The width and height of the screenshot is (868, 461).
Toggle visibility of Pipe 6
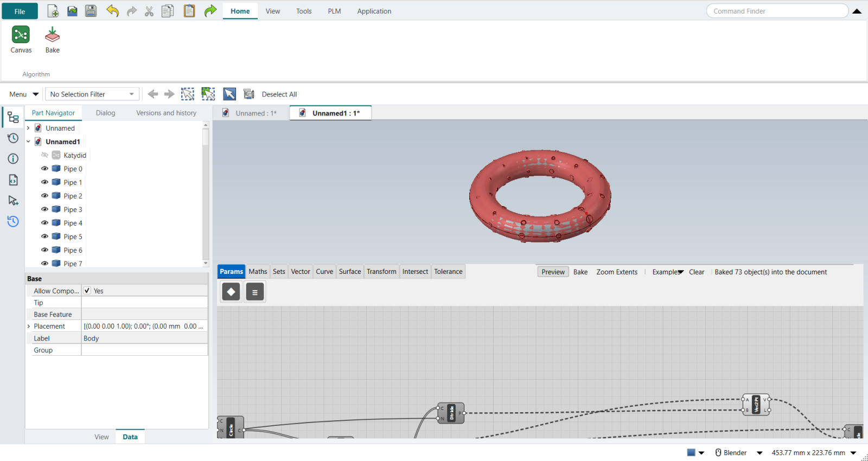(x=44, y=250)
